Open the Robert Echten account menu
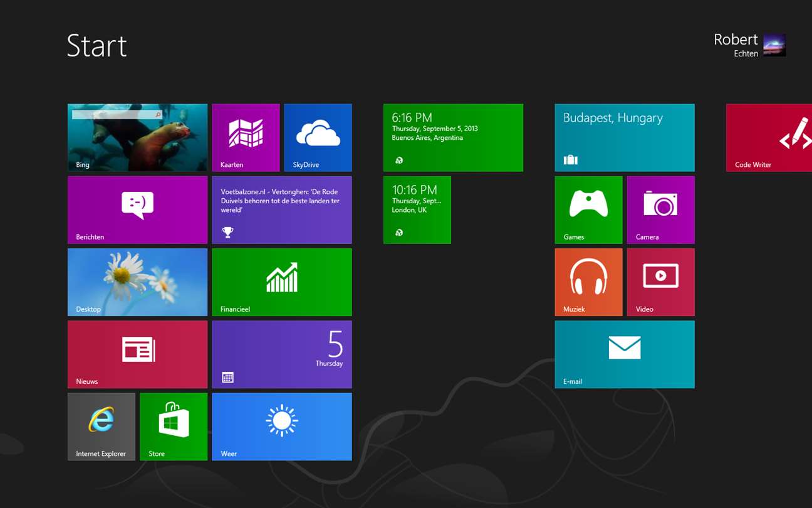 [x=749, y=45]
